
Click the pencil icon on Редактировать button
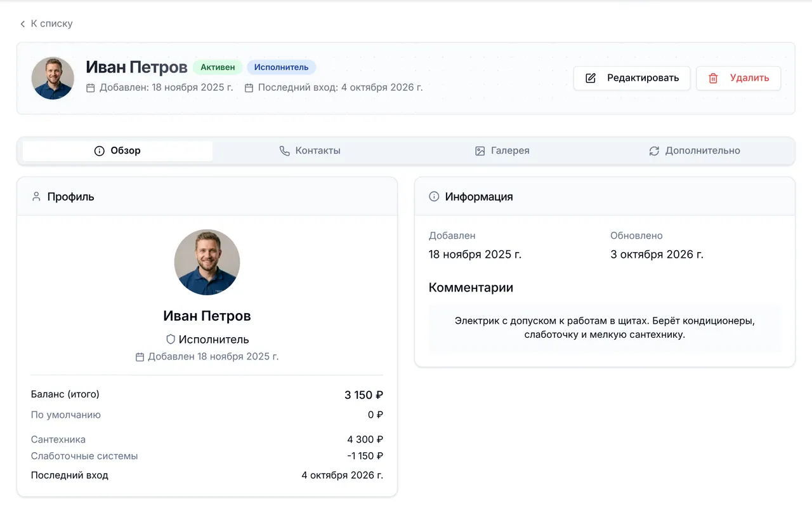pyautogui.click(x=591, y=78)
